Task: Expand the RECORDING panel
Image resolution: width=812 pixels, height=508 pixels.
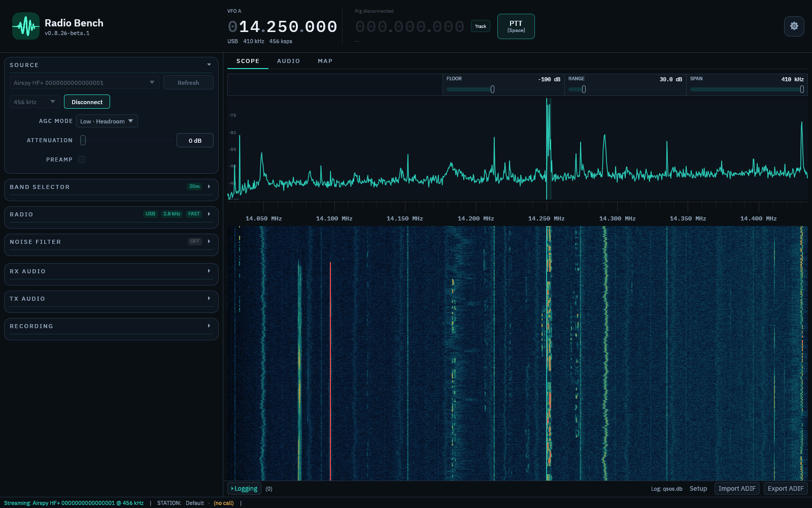Action: [209, 326]
